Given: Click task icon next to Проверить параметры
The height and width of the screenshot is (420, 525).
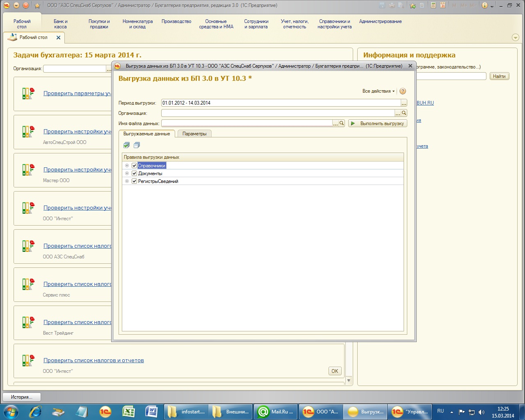Looking at the screenshot, I should pos(28,94).
